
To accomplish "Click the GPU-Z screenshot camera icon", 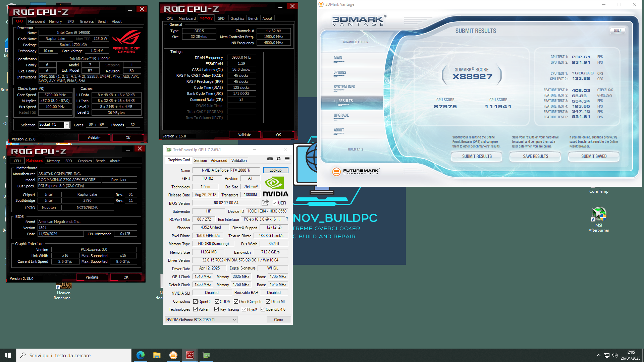I will [270, 159].
